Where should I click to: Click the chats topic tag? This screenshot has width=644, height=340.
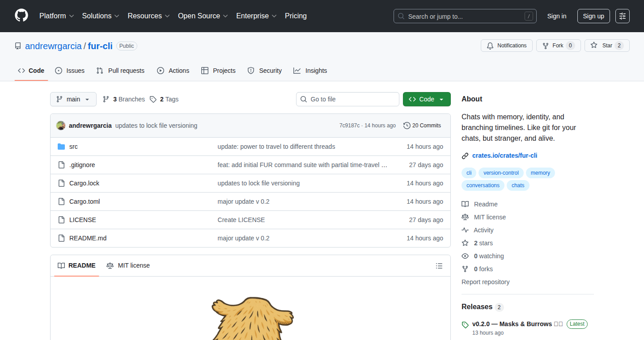pos(518,185)
